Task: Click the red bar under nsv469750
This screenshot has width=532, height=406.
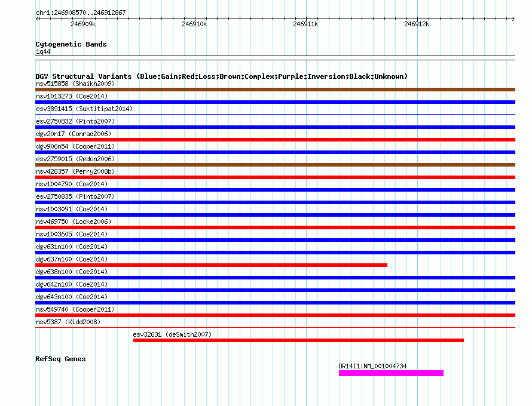Action: tap(275, 227)
